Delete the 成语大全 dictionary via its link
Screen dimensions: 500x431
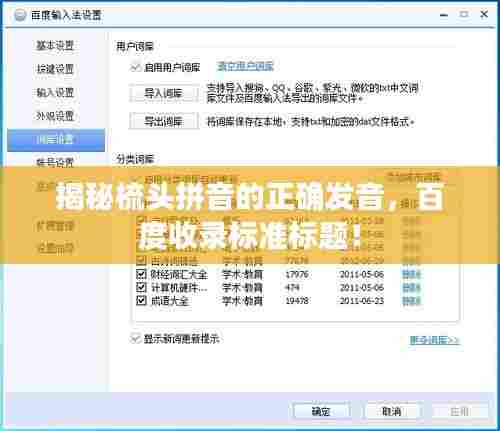(411, 301)
